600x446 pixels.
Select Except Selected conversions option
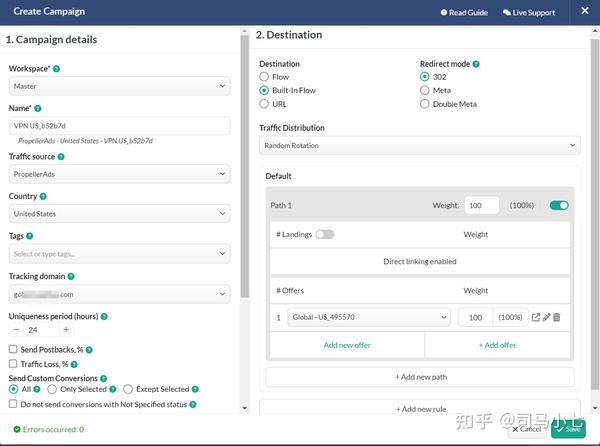click(x=128, y=389)
